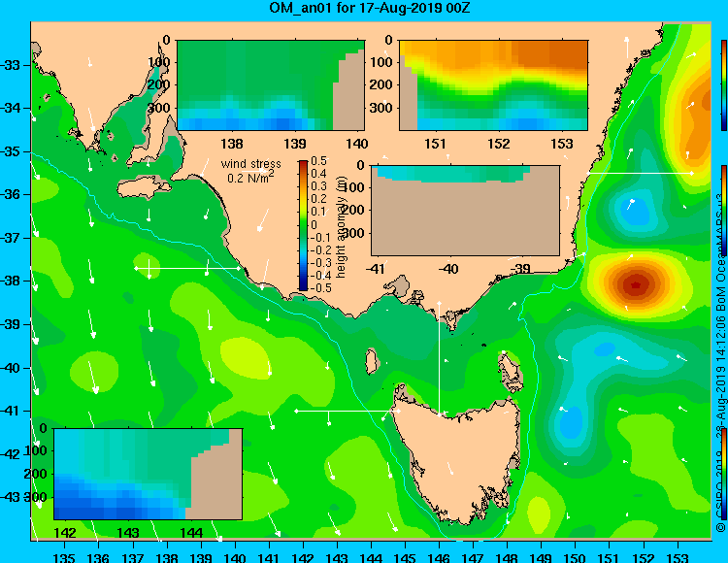728x563 pixels.
Task: Click the "height anomaly (m)" vertical label
Action: tap(342, 227)
